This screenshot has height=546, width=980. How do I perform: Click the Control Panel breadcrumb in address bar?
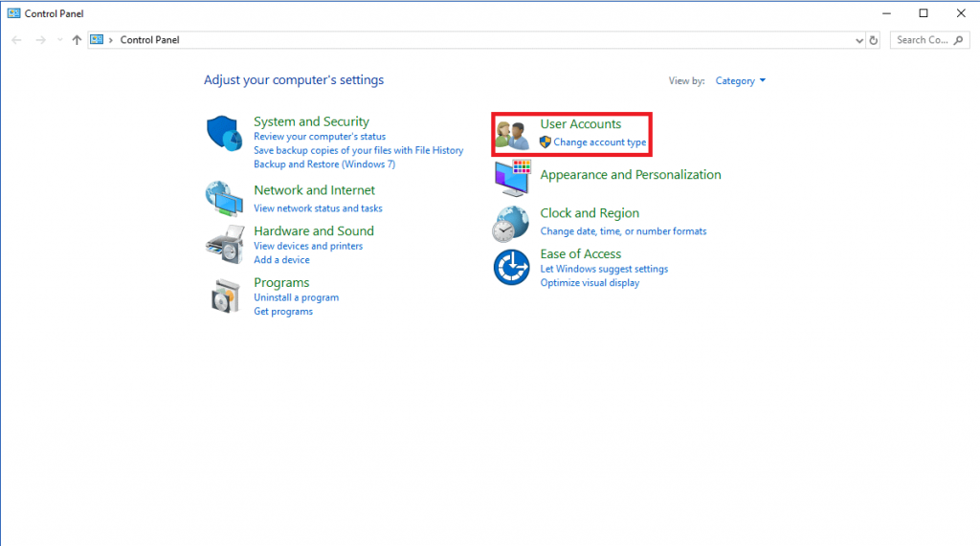pos(149,39)
